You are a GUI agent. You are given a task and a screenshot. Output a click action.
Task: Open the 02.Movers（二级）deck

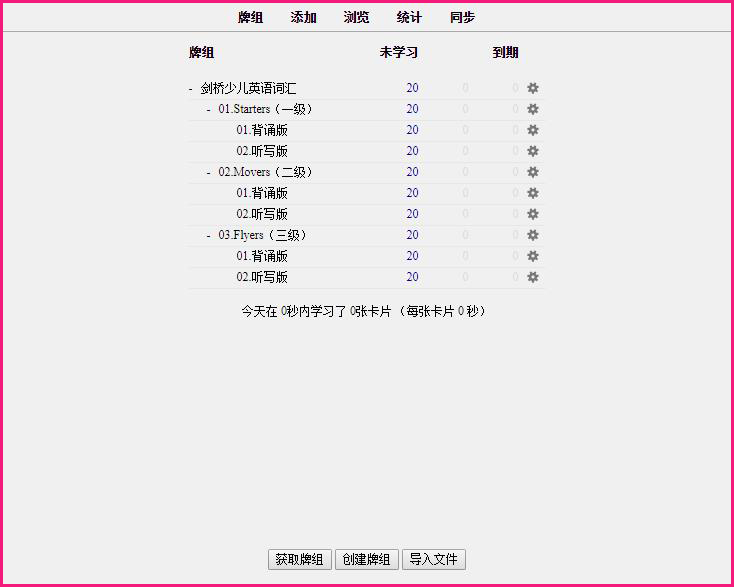265,172
